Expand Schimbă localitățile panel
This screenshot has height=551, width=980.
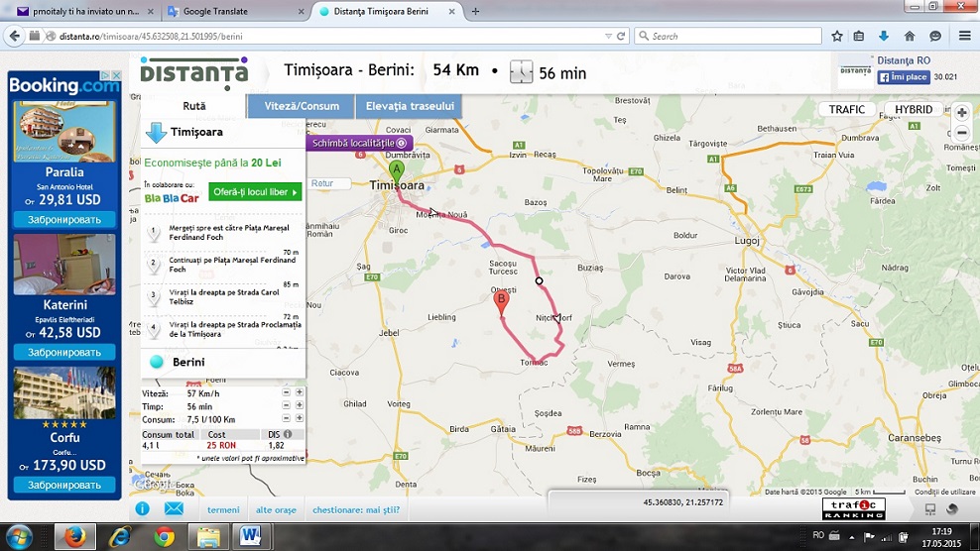point(359,143)
